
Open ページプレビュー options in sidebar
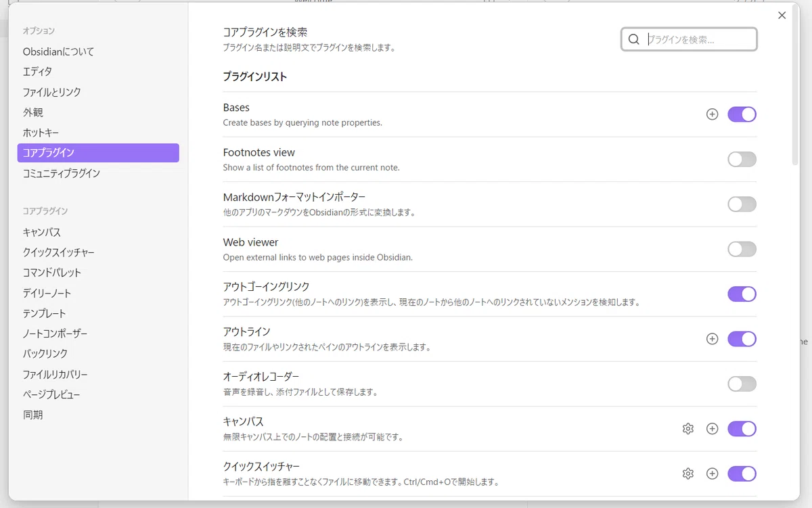98,394
